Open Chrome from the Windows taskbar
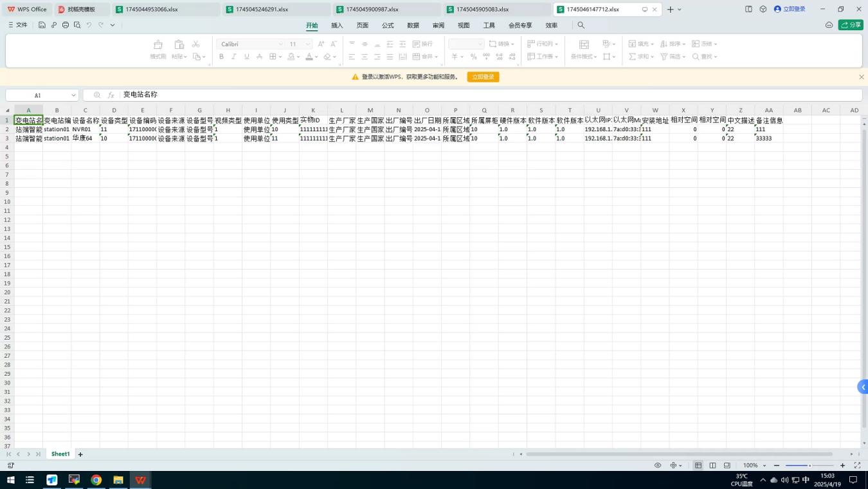 (96, 480)
